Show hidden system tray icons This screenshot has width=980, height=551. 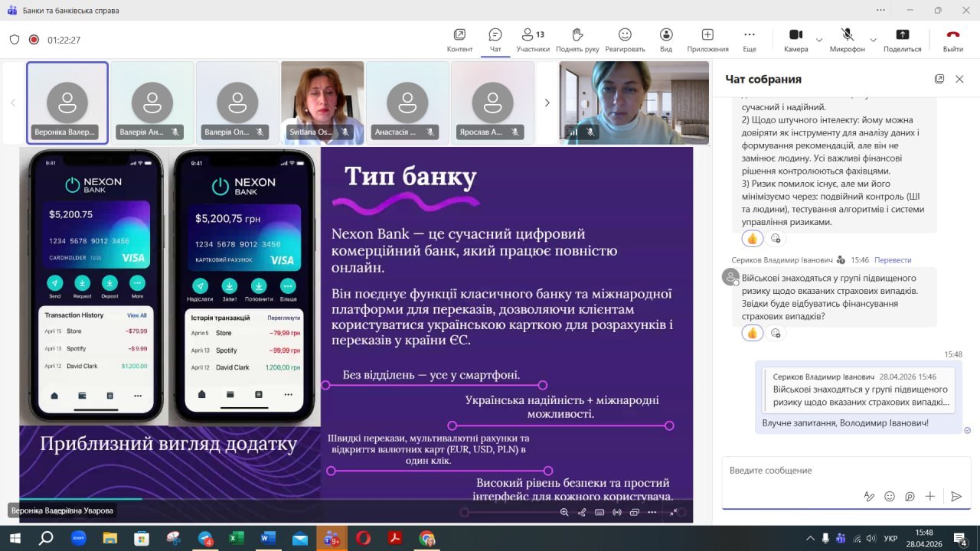click(x=810, y=538)
